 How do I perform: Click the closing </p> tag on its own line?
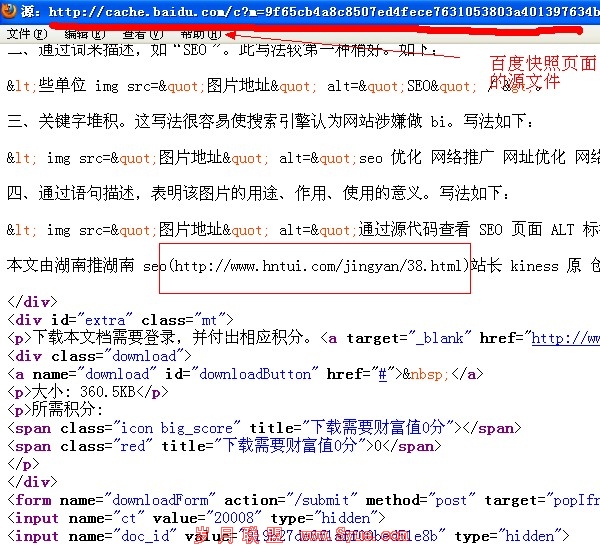coord(23,464)
